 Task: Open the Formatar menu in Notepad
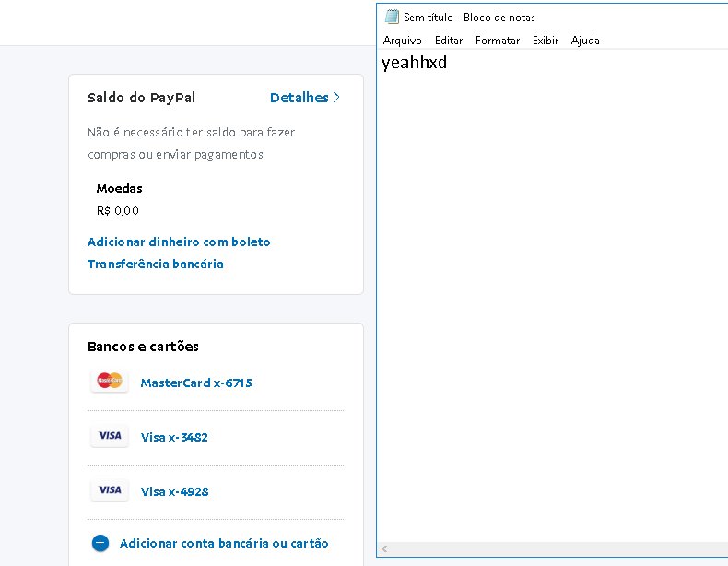tap(498, 41)
